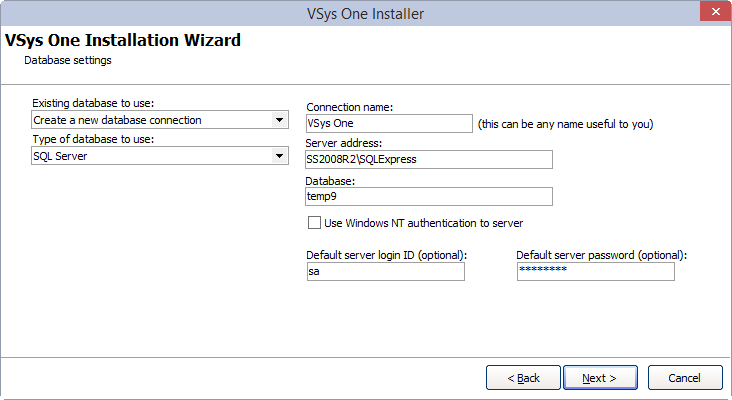The image size is (732, 400).
Task: Click the Use Windows NT authentication label
Action: 423,223
